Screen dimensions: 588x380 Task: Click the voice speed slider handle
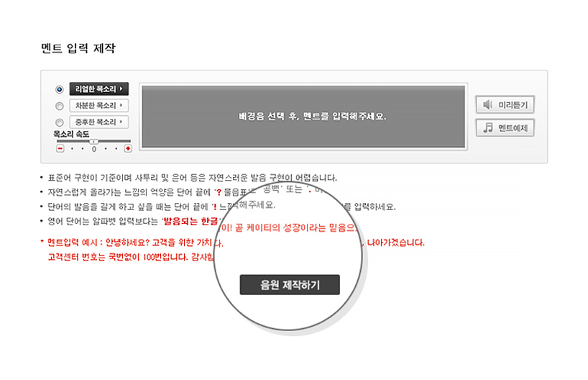click(93, 142)
